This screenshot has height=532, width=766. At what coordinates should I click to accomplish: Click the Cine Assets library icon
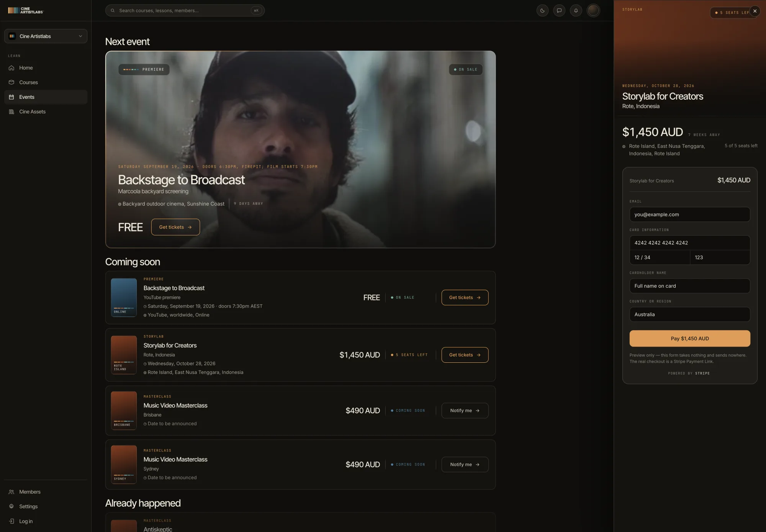click(11, 111)
